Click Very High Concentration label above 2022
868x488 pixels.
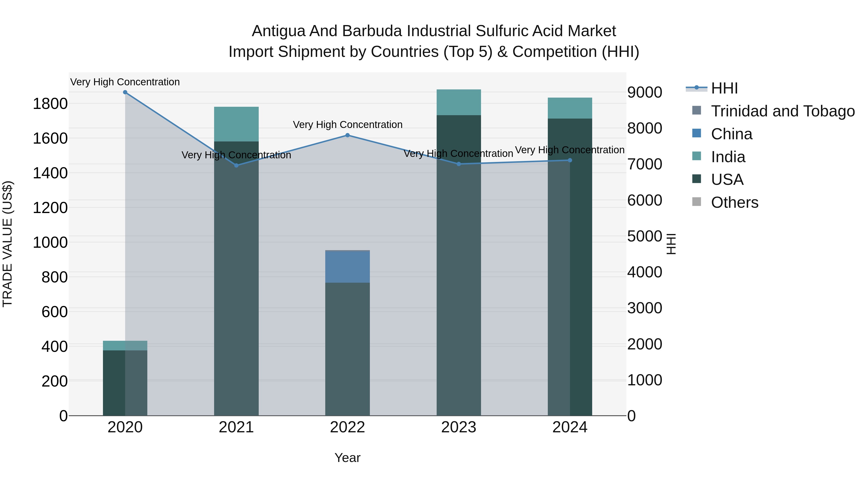click(x=347, y=125)
